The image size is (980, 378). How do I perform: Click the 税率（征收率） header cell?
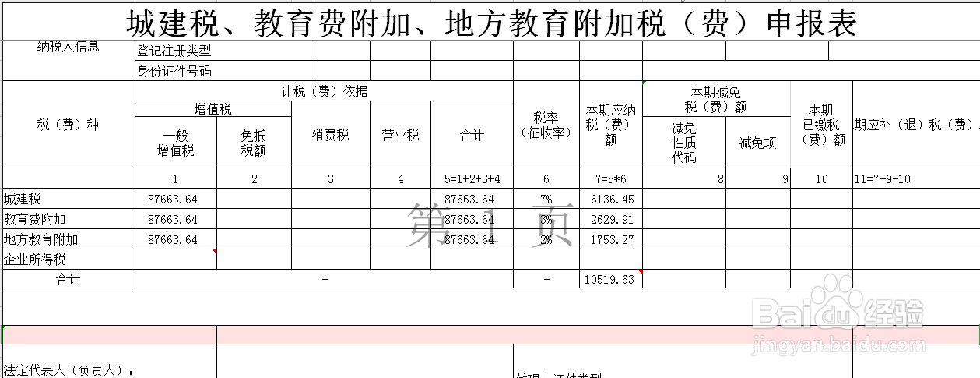point(546,125)
